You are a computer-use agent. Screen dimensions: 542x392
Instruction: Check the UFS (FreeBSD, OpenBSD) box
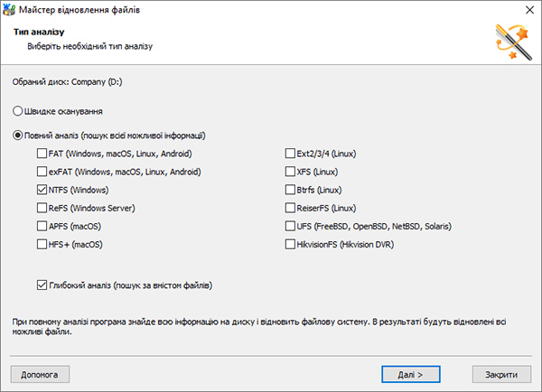(290, 226)
